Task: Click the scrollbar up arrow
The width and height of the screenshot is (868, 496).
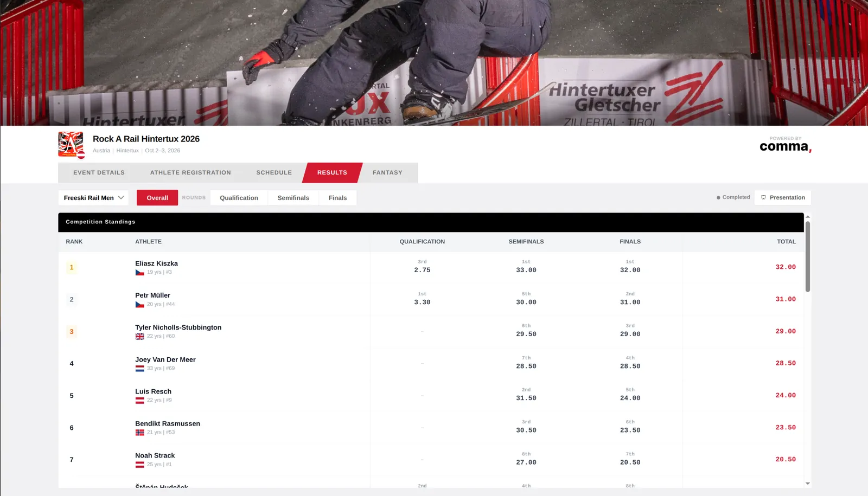Action: [x=808, y=217]
